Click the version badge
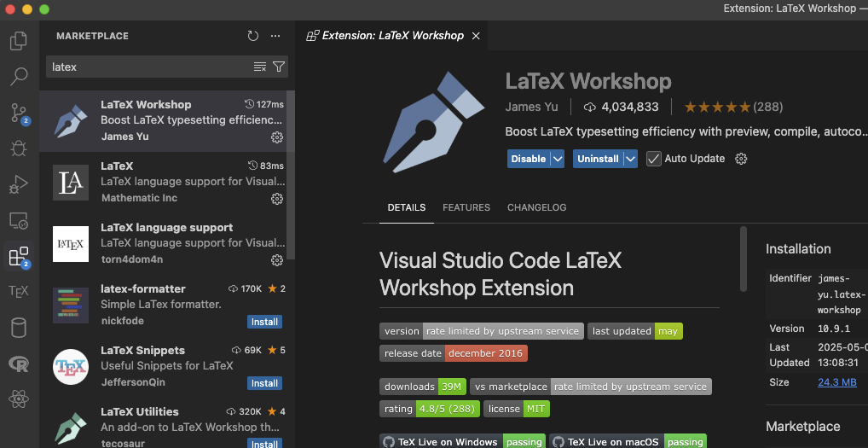Screen dimensions: 868x448 coord(482,331)
